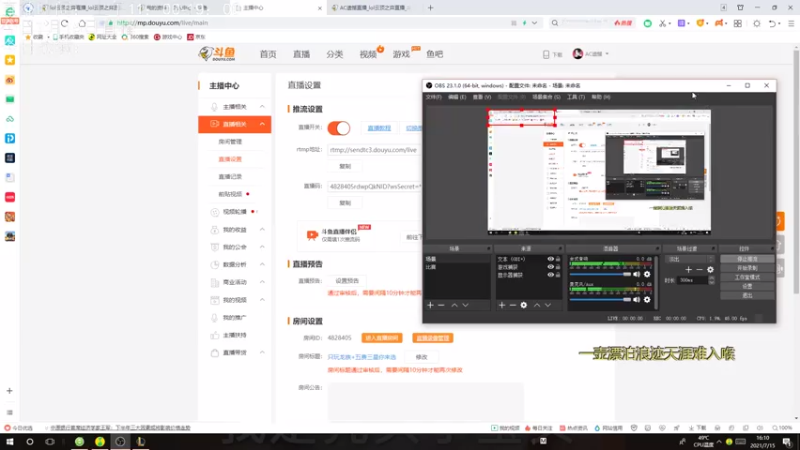The height and width of the screenshot is (450, 800).
Task: Collapse the 直播相关 sidebar section
Action: click(262, 124)
